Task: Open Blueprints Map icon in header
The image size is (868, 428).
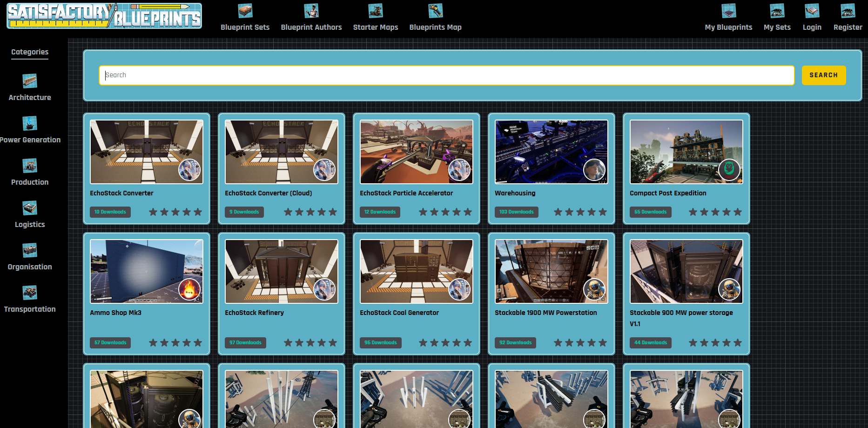Action: pos(436,11)
